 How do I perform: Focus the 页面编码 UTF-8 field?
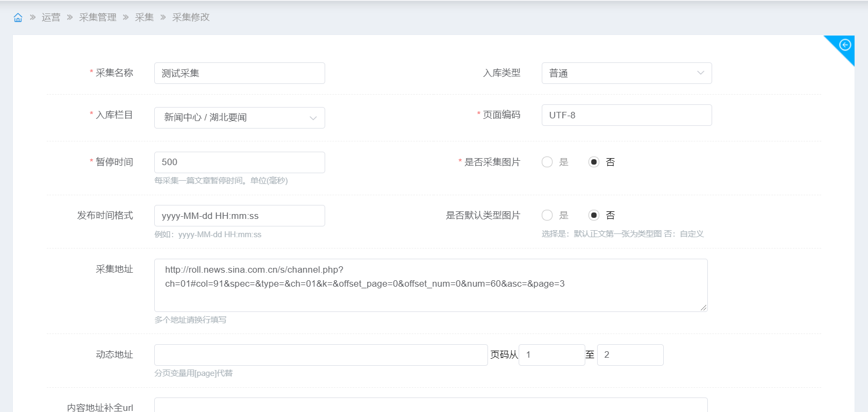point(626,115)
